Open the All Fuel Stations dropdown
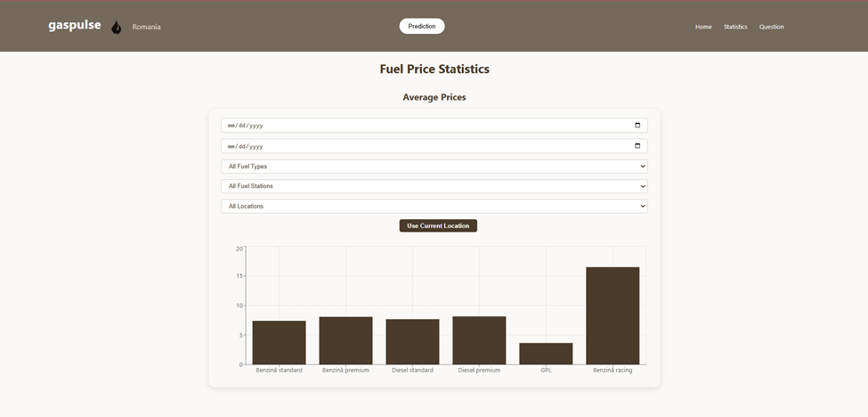This screenshot has height=417, width=868. [x=434, y=186]
